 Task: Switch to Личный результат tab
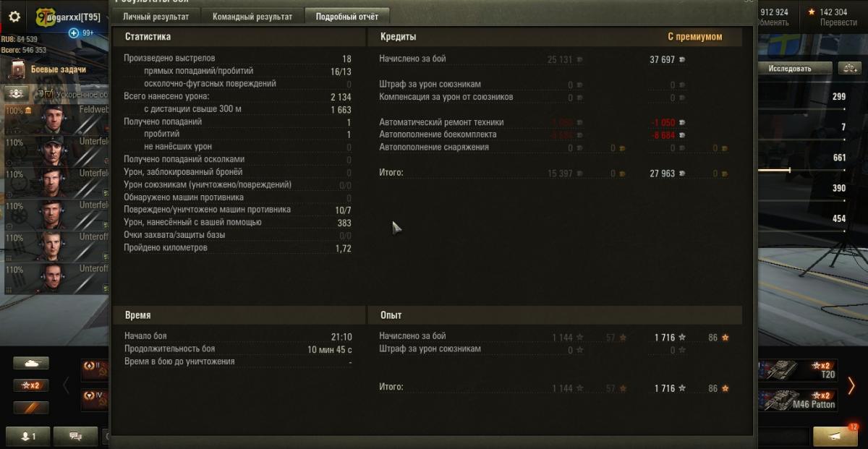(x=156, y=17)
